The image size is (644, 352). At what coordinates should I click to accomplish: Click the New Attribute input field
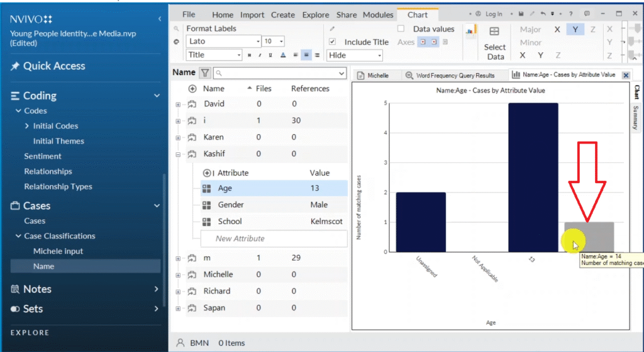[274, 239]
